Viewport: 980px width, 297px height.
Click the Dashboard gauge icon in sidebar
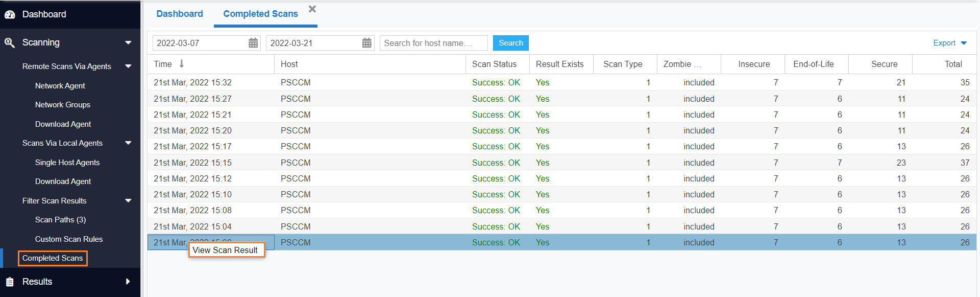pos(10,15)
